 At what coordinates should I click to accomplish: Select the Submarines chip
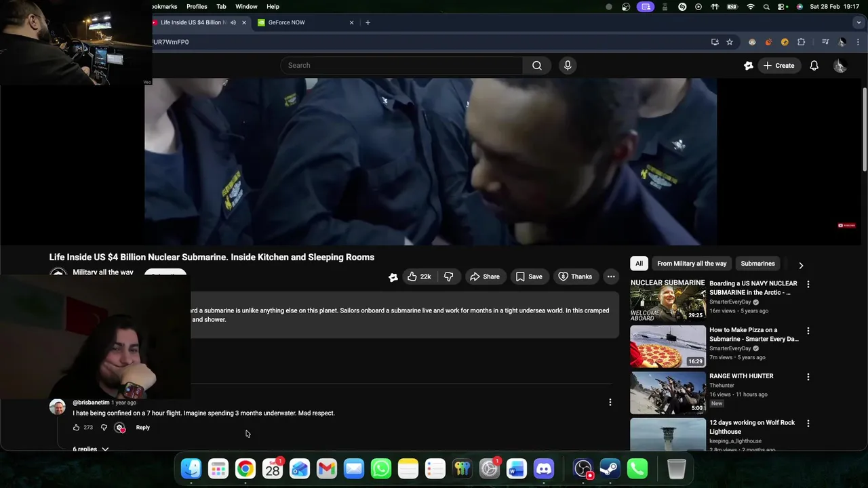[757, 264]
